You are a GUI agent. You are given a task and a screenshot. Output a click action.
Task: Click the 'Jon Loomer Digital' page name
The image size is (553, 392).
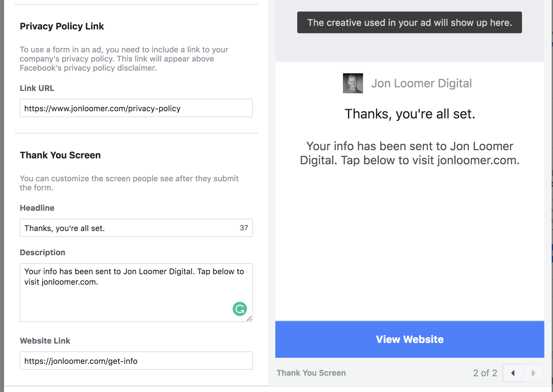coord(421,83)
